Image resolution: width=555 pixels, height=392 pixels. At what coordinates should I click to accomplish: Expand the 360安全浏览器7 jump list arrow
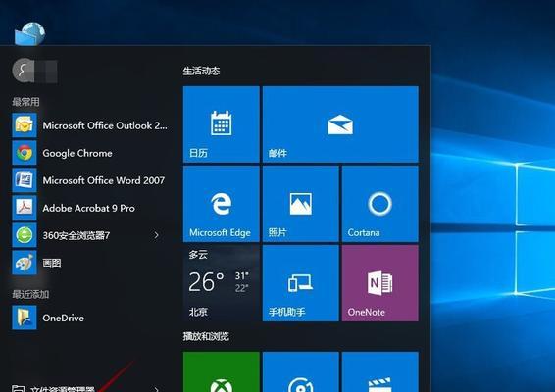tap(157, 235)
